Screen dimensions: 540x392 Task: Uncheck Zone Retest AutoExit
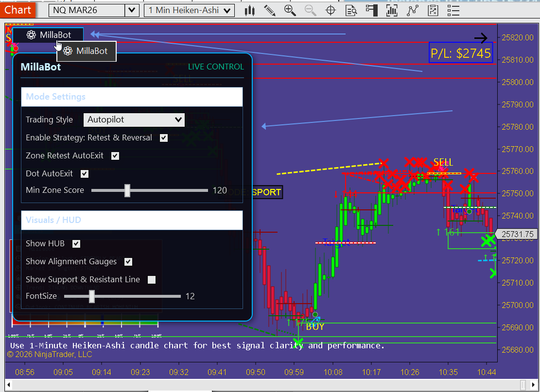115,156
